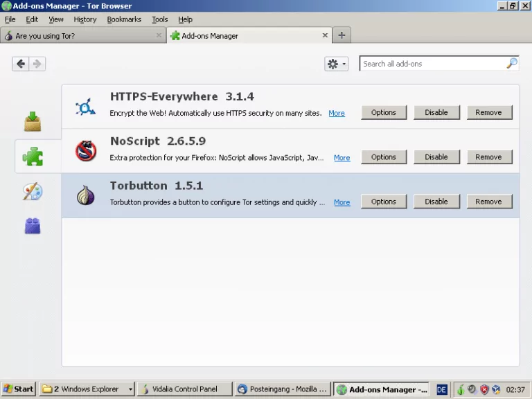The image size is (532, 399).
Task: Select the Extensions puzzle piece category
Action: click(33, 157)
